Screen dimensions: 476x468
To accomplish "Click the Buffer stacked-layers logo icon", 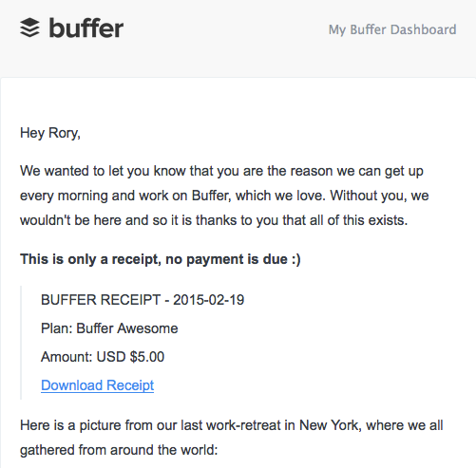I will 29,28.
